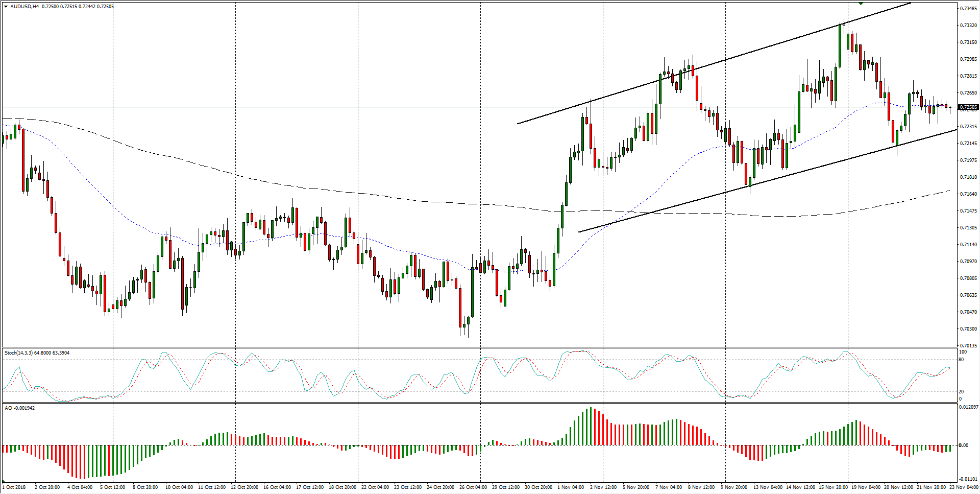Click the 23 Nov 04:00 time label

(x=964, y=487)
